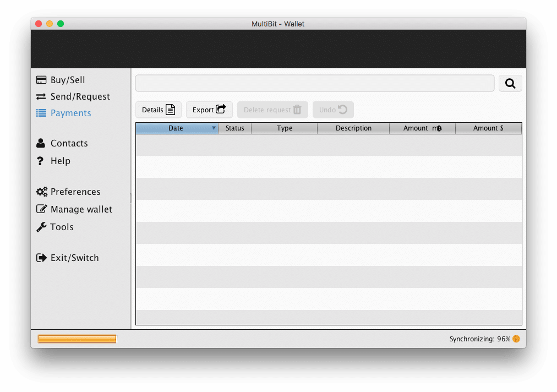Open the Manage wallet screen
Image resolution: width=557 pixels, height=392 pixels.
(x=74, y=209)
